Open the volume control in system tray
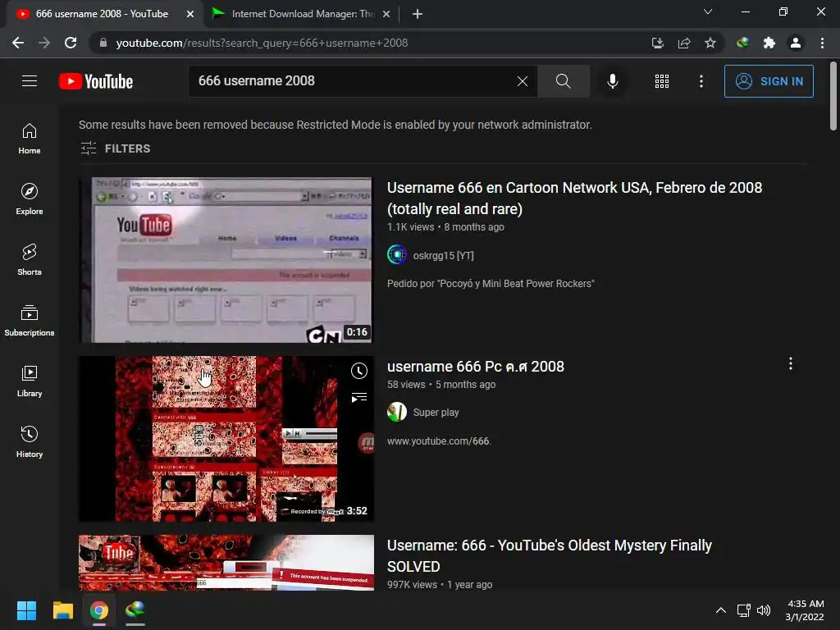 pos(764,610)
